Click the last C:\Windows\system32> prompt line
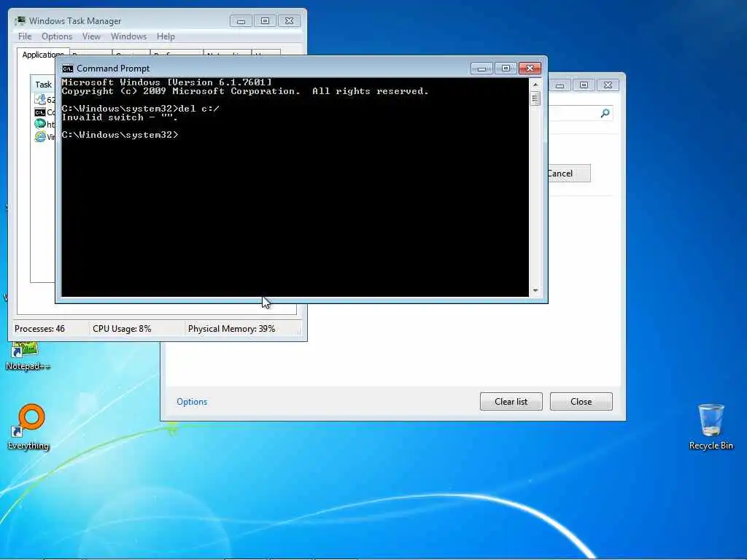The width and height of the screenshot is (747, 560). (x=120, y=135)
